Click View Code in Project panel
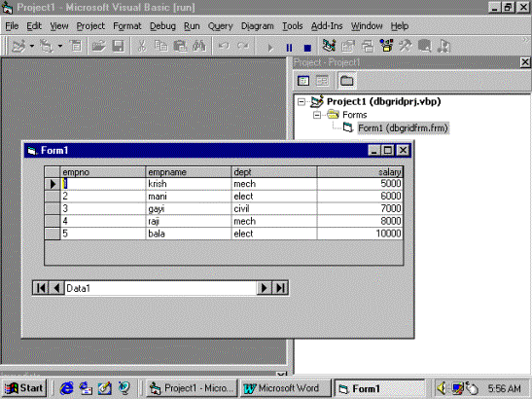532x399 pixels. 303,81
